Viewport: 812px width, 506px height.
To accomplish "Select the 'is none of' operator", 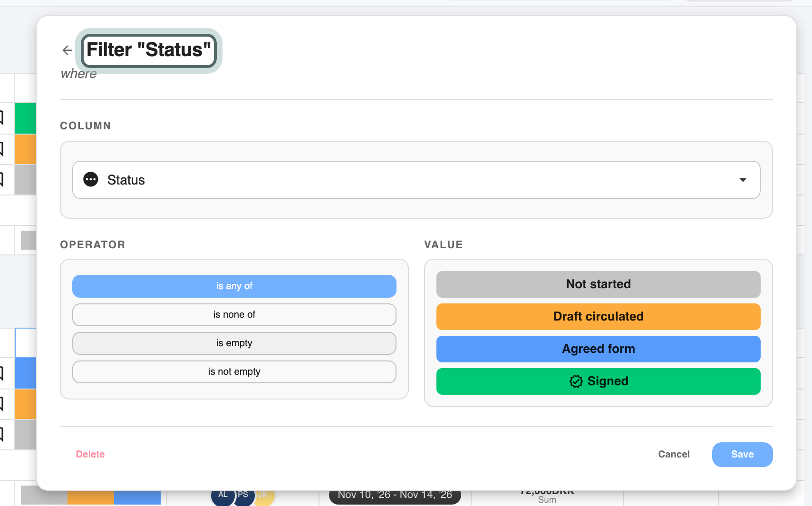I will (x=234, y=315).
